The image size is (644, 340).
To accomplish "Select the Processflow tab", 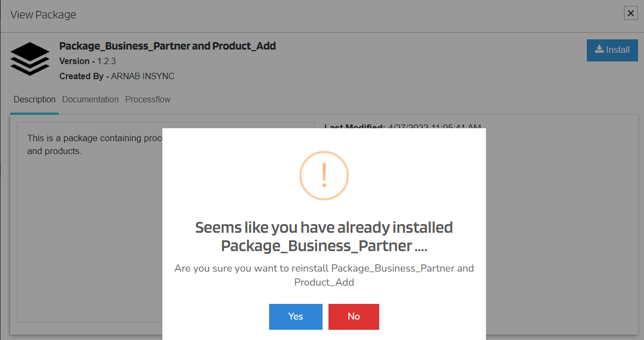I will point(148,100).
